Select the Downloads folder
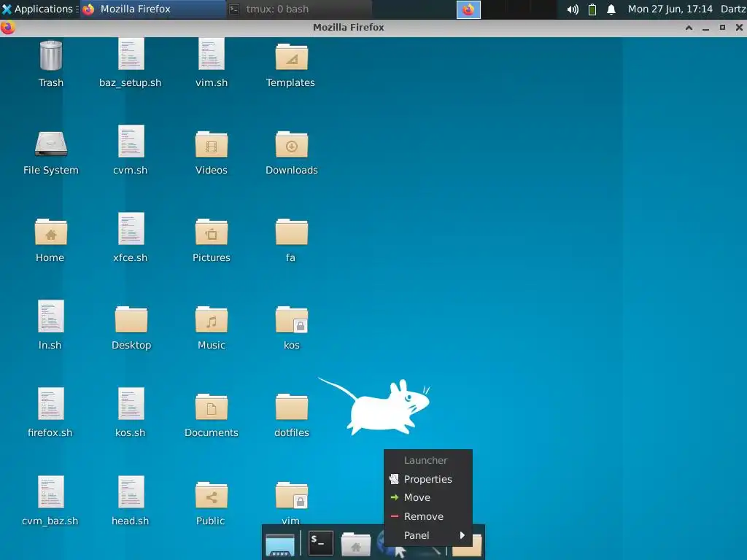Screen dimensions: 747x560 pyautogui.click(x=292, y=145)
